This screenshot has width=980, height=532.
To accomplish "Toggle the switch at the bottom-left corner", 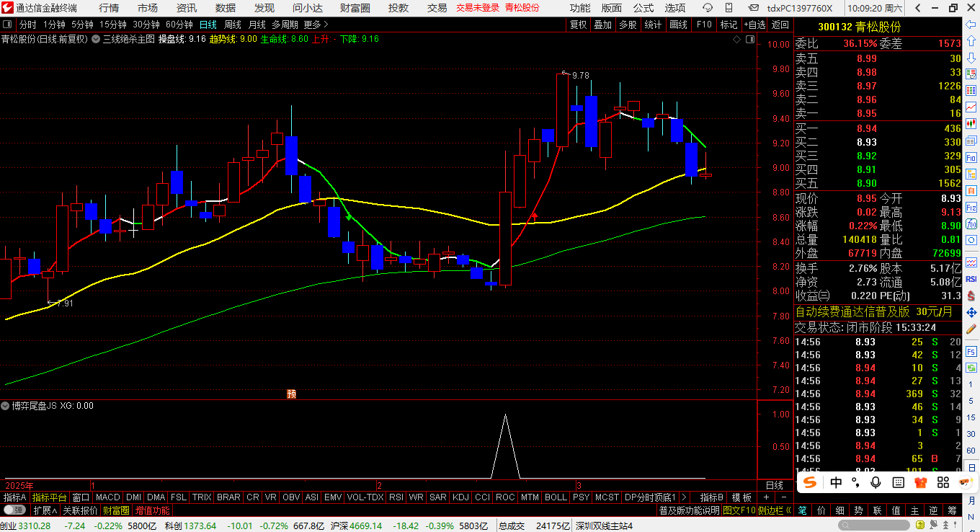I will 14,510.
